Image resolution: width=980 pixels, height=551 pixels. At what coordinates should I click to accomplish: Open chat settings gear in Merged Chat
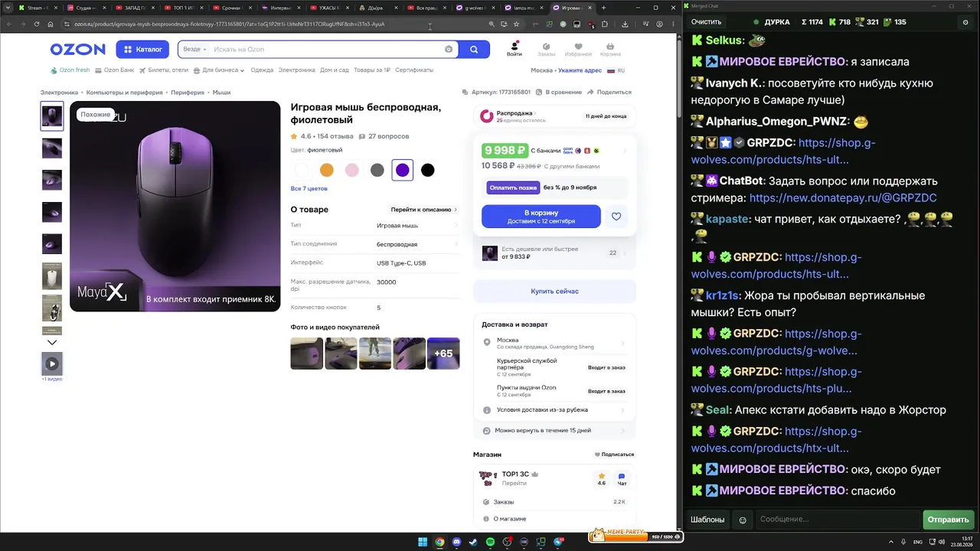point(965,22)
